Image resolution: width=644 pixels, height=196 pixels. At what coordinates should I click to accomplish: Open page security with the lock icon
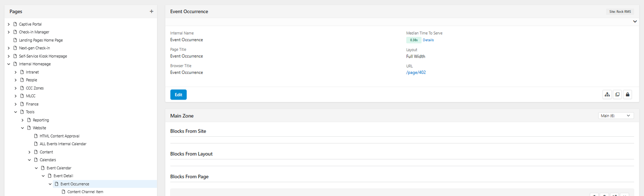pyautogui.click(x=627, y=94)
